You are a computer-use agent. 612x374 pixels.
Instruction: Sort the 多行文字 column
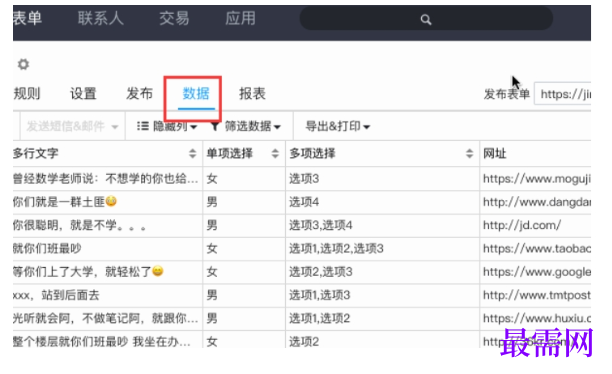pos(192,153)
